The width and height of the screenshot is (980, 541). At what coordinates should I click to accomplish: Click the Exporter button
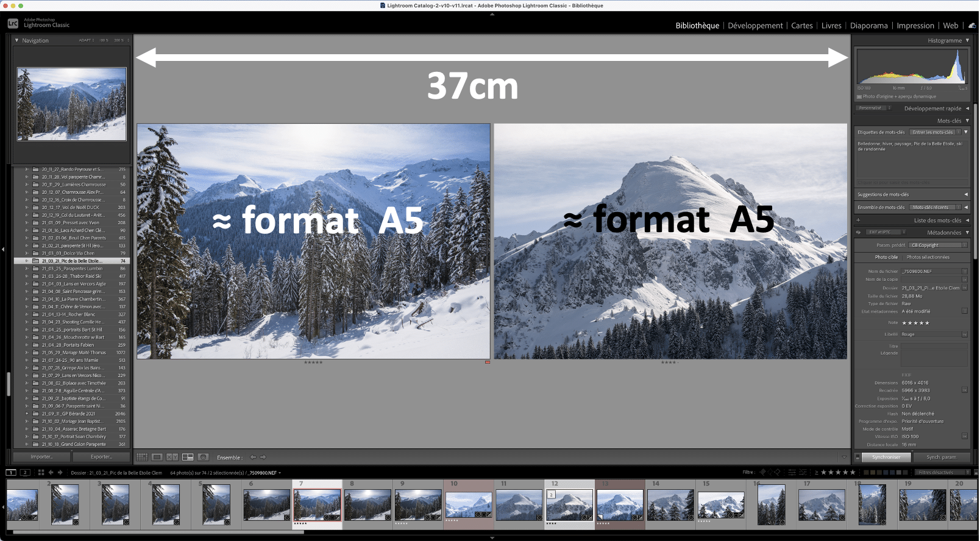[101, 457]
